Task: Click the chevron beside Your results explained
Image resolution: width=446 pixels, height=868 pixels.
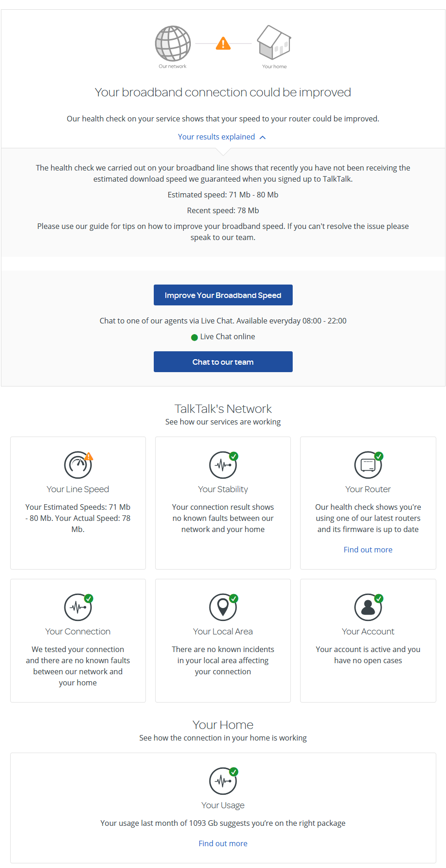Action: (263, 137)
